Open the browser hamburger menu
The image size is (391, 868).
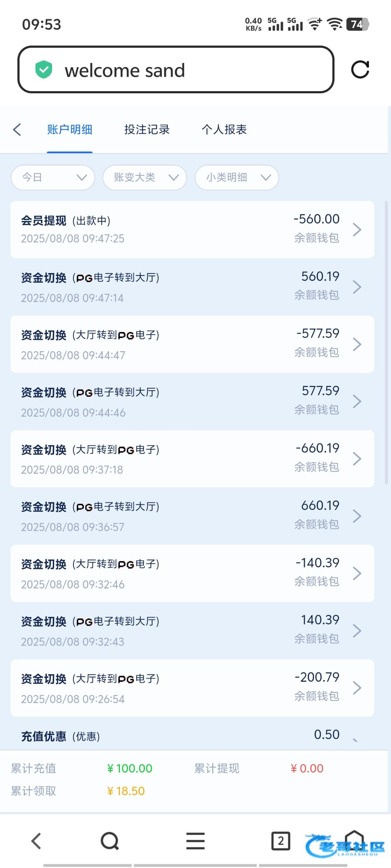[195, 841]
